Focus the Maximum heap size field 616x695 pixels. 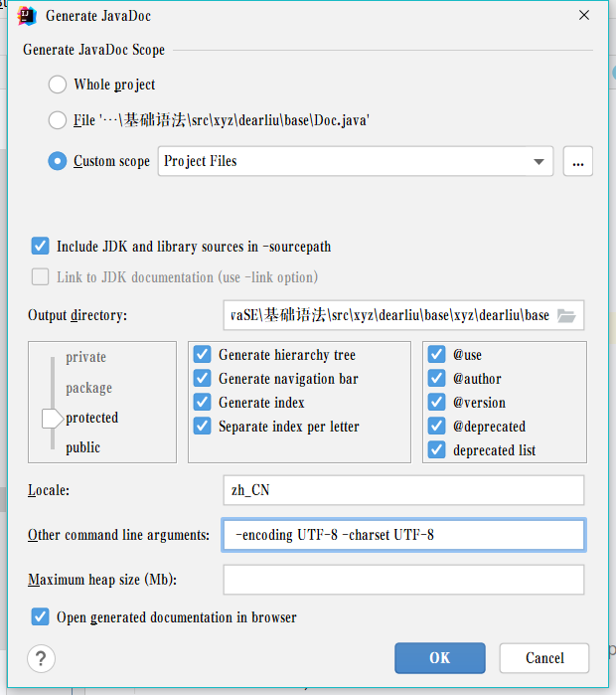pyautogui.click(x=403, y=580)
